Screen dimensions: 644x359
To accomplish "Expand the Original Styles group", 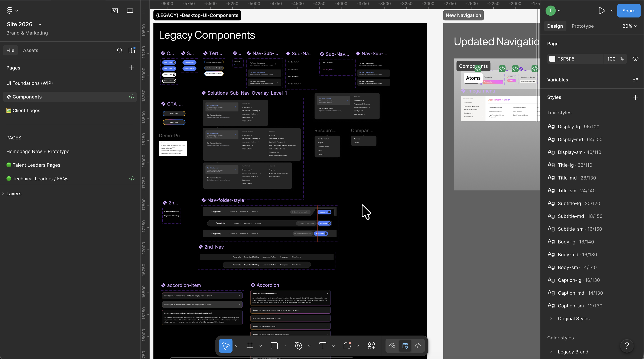I will click(x=551, y=318).
